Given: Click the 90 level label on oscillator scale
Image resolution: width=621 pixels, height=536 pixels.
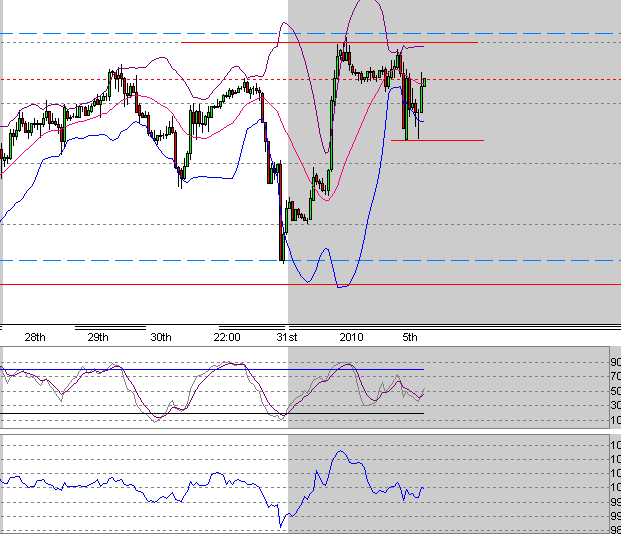Looking at the screenshot, I should [x=615, y=362].
